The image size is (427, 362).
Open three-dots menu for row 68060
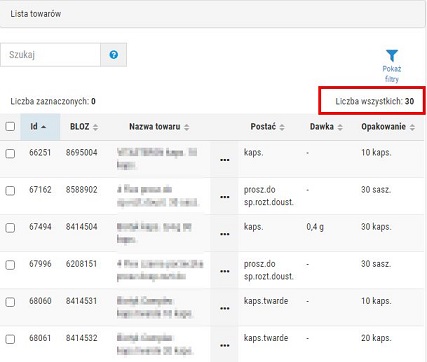pyautogui.click(x=225, y=308)
